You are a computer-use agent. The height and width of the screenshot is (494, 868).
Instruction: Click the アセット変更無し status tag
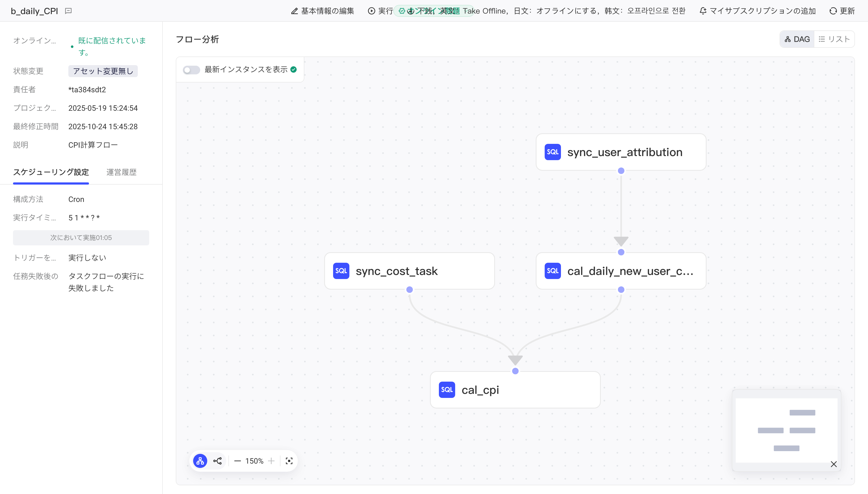[x=103, y=71]
